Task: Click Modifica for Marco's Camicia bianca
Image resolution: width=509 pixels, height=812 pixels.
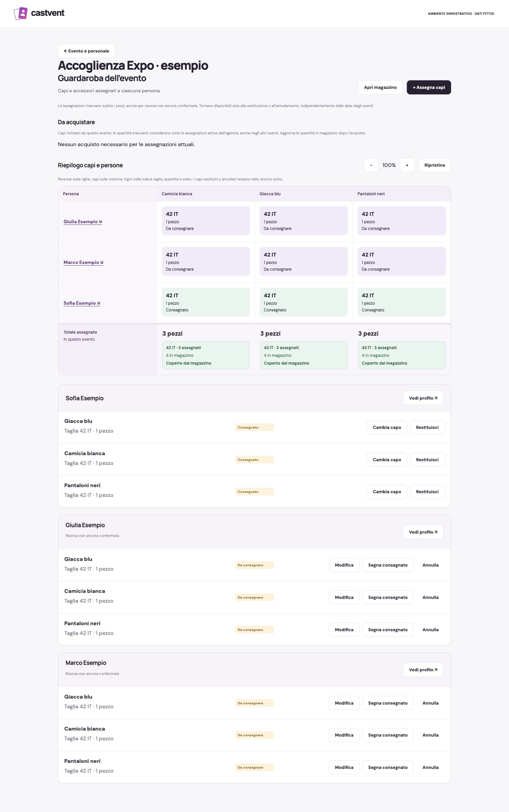Action: click(344, 735)
